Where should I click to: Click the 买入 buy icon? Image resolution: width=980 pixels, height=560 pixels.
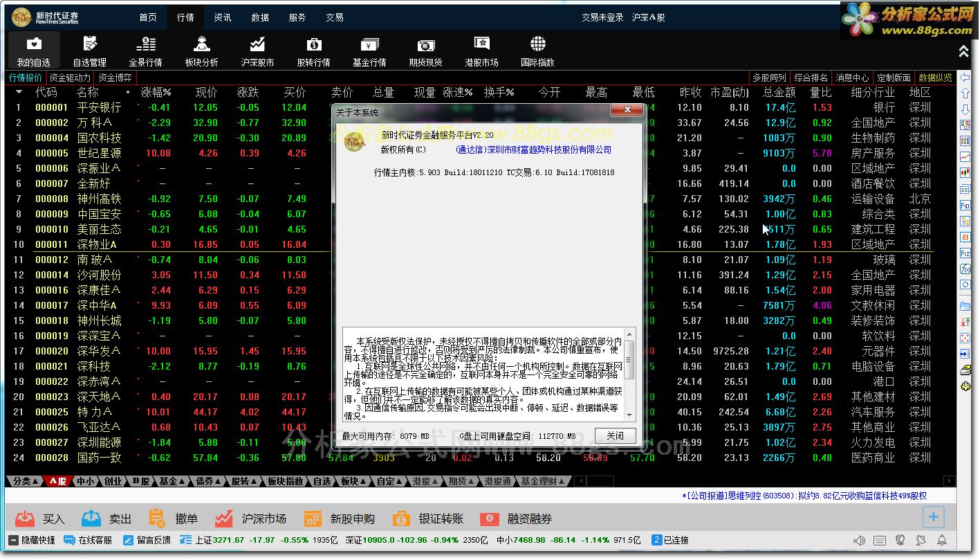click(25, 518)
